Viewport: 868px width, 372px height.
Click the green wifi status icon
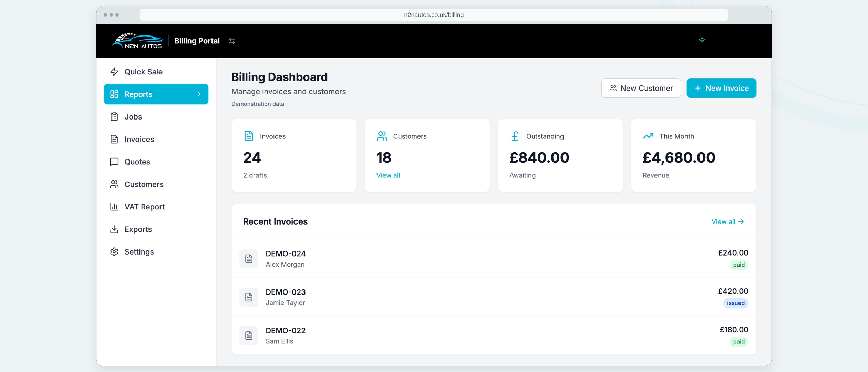tap(702, 41)
